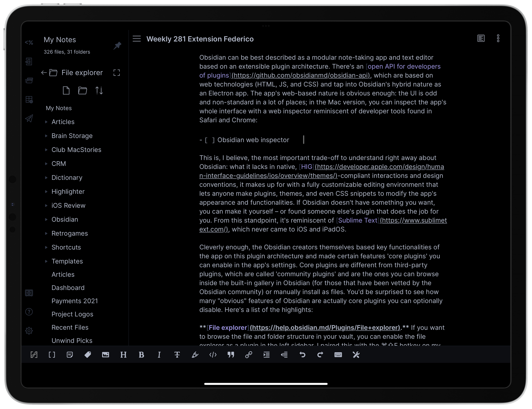
Task: Insert an image from toolbar
Action: point(105,355)
